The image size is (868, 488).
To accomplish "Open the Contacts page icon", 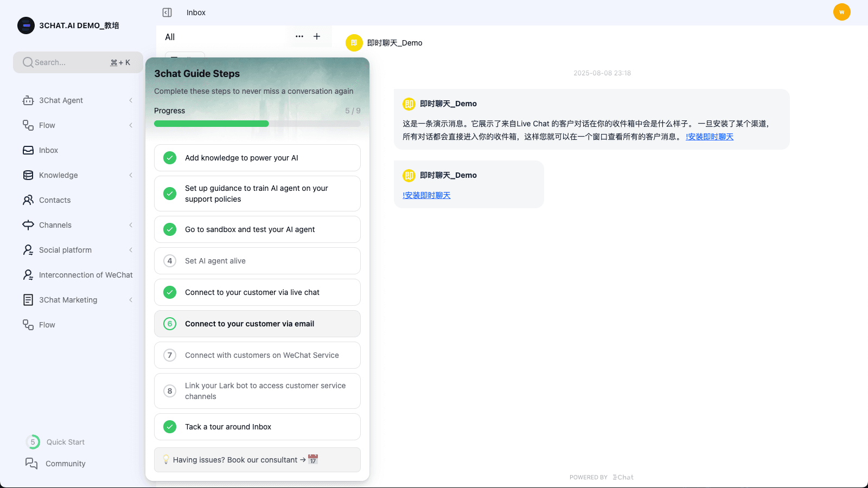I will pos(28,200).
